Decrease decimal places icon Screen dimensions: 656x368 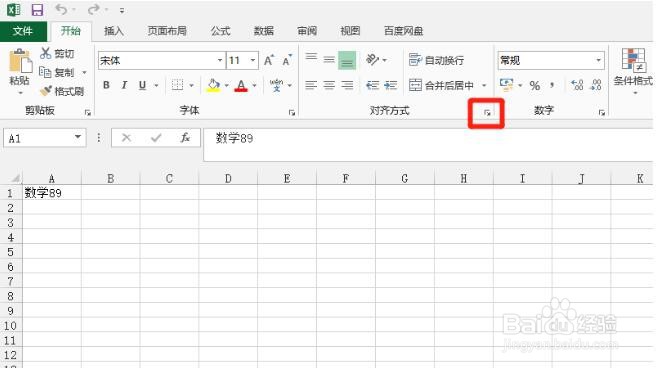(596, 85)
